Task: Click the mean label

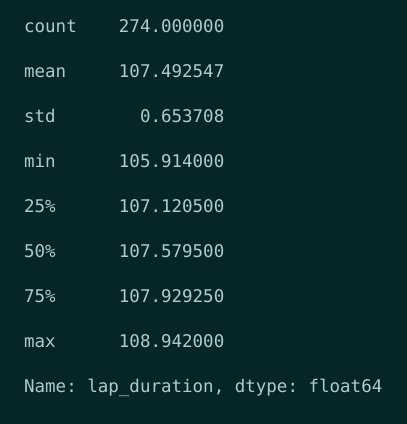Action: click(45, 71)
